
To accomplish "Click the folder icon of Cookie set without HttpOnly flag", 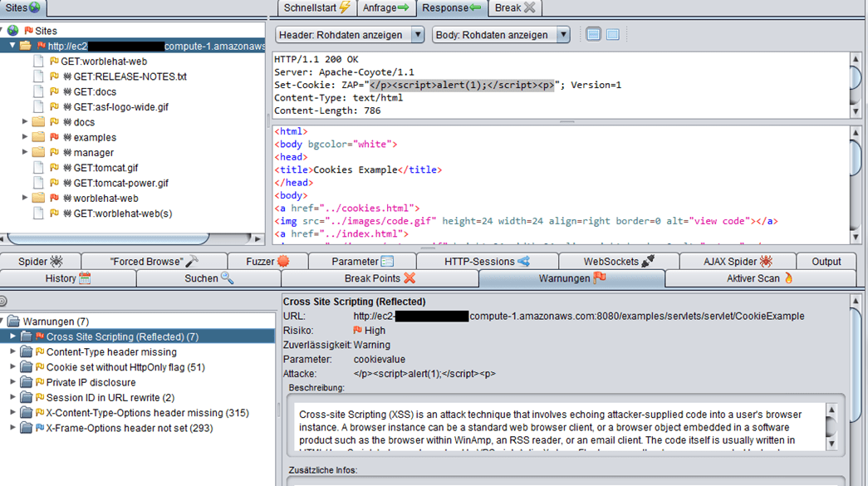I will (26, 367).
